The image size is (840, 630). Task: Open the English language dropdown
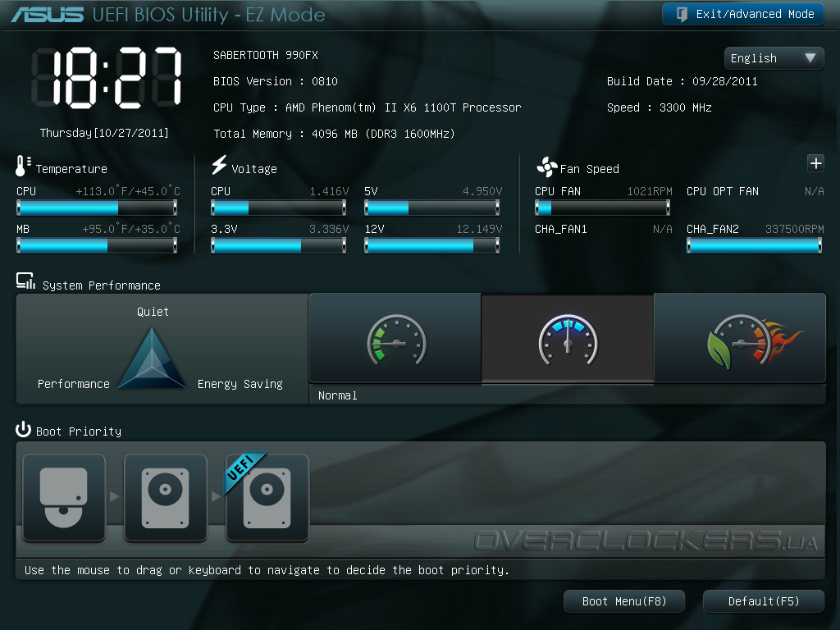coord(774,58)
